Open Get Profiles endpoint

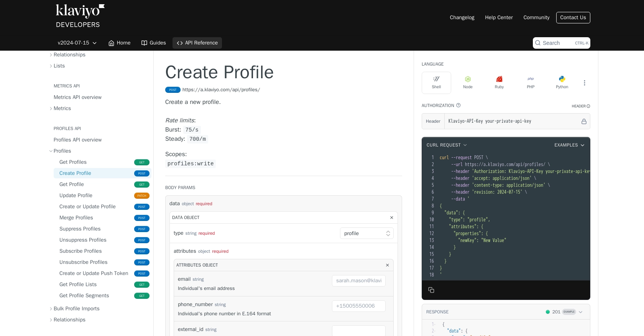tap(103, 162)
